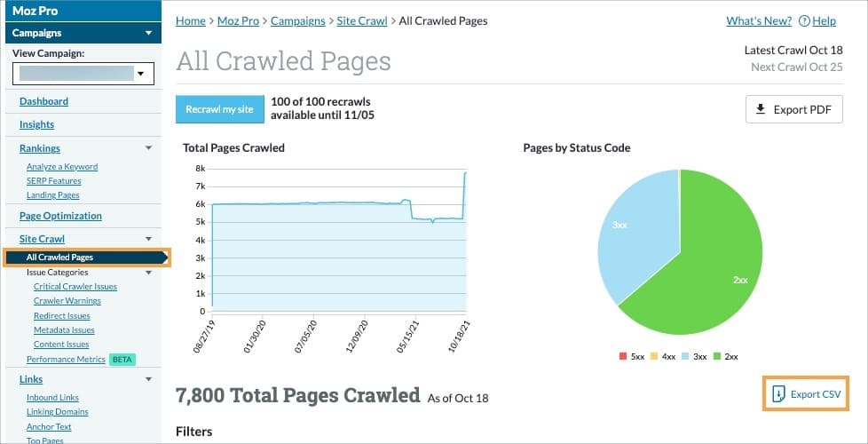
Task: Collapse the Rankings section arrow
Action: [x=148, y=148]
